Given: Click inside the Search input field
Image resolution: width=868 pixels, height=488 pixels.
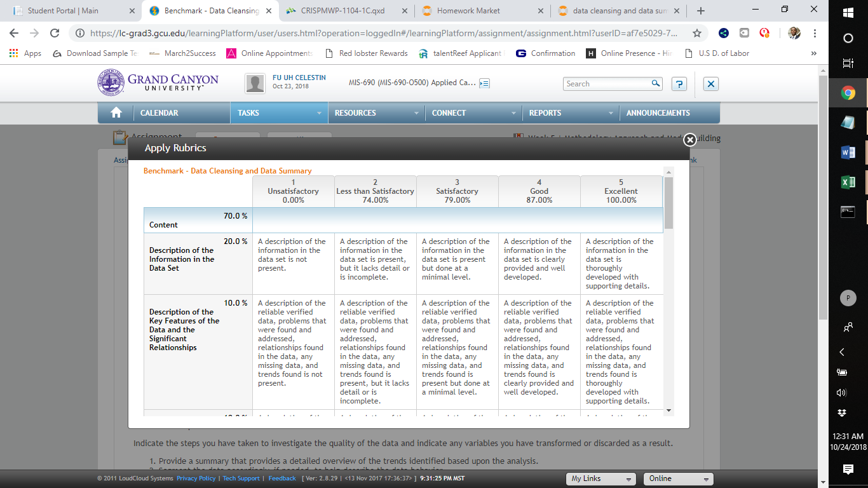Looking at the screenshot, I should coord(607,83).
